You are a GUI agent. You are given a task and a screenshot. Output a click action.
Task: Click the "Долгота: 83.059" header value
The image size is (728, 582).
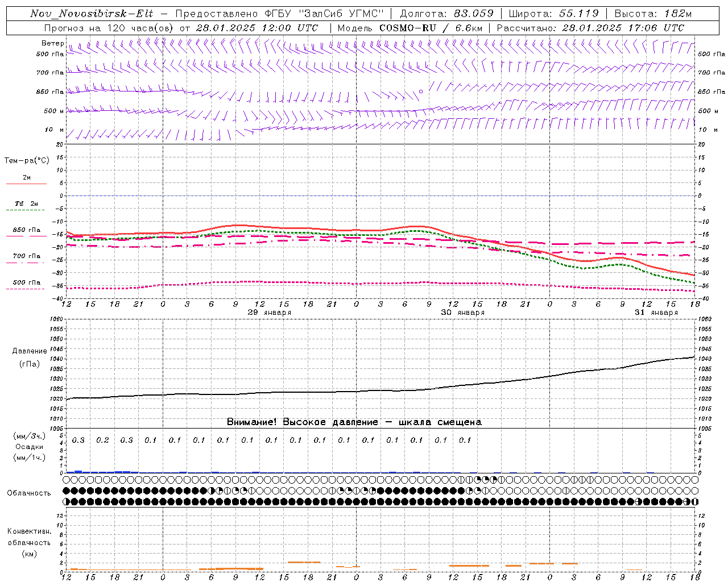(x=447, y=14)
